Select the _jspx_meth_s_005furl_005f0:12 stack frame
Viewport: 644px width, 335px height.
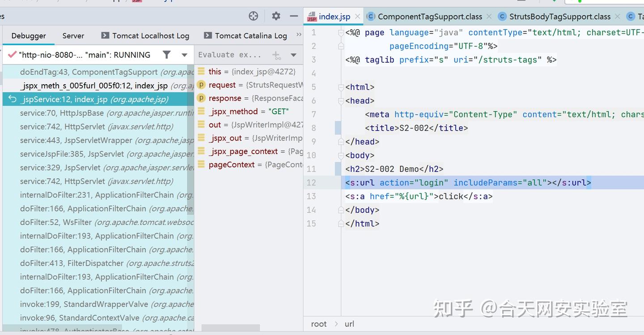(x=98, y=86)
